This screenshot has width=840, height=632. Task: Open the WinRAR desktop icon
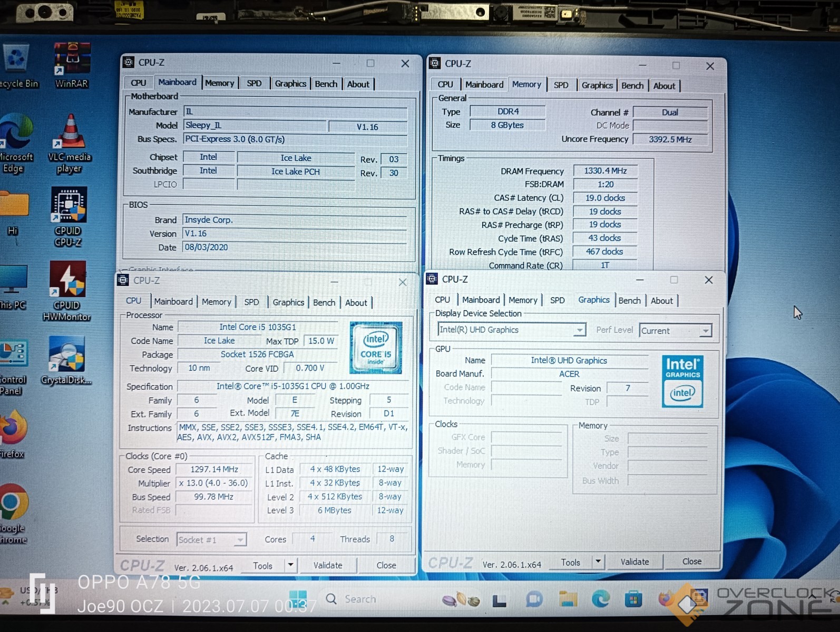72,65
